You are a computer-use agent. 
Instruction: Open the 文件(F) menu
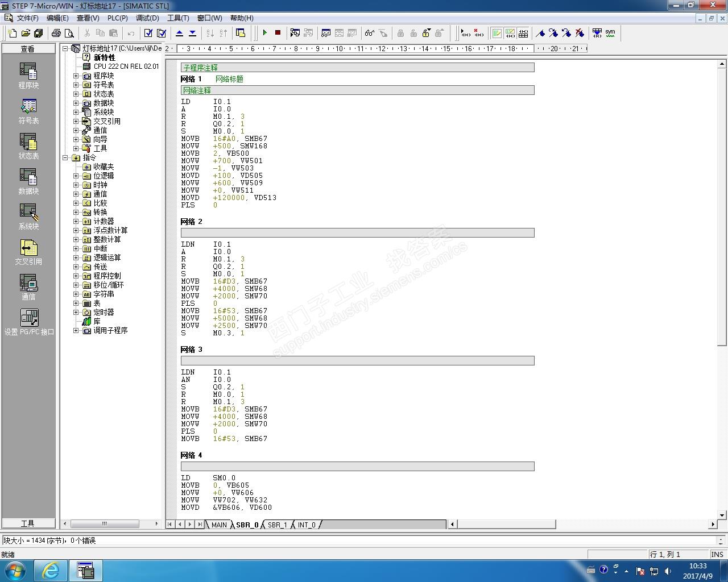28,18
